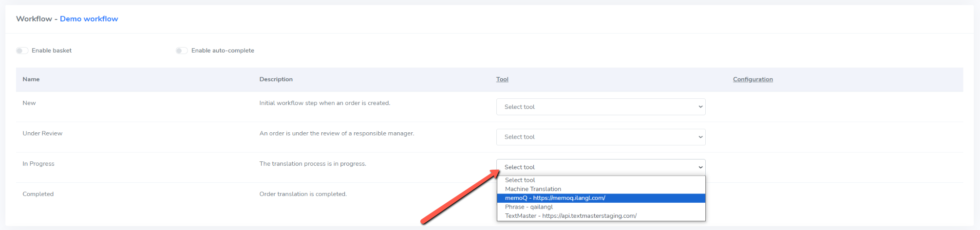Click the Configuration column header

[x=753, y=79]
